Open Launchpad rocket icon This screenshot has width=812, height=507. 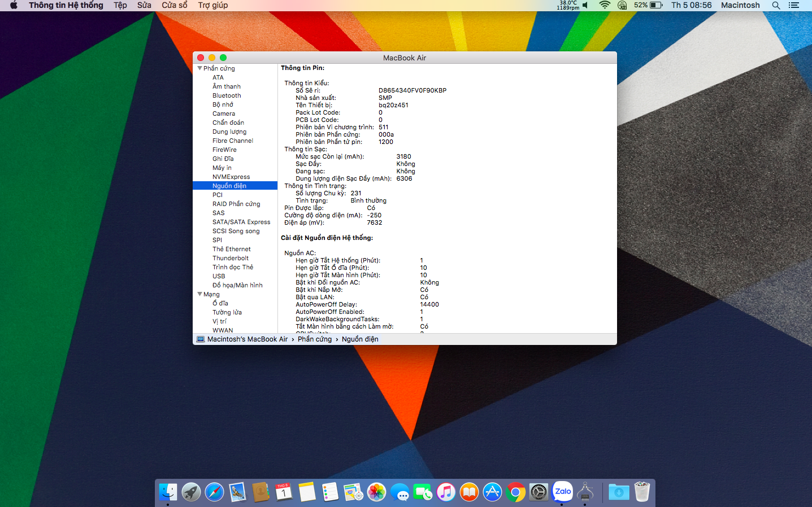[191, 492]
